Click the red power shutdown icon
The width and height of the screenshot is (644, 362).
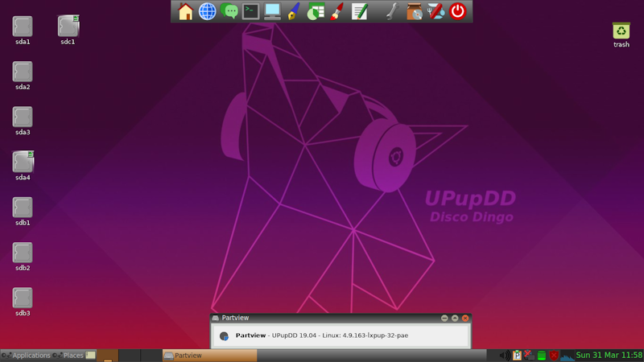pos(457,11)
